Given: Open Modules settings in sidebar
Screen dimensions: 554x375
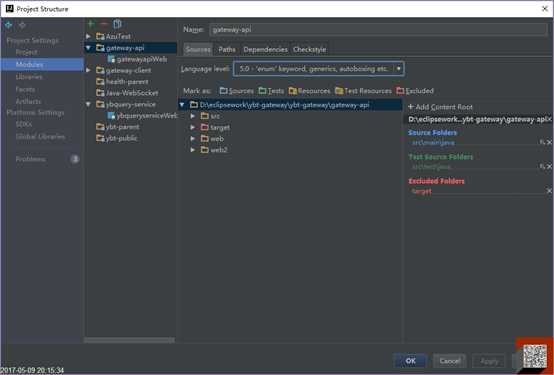Looking at the screenshot, I should point(42,64).
